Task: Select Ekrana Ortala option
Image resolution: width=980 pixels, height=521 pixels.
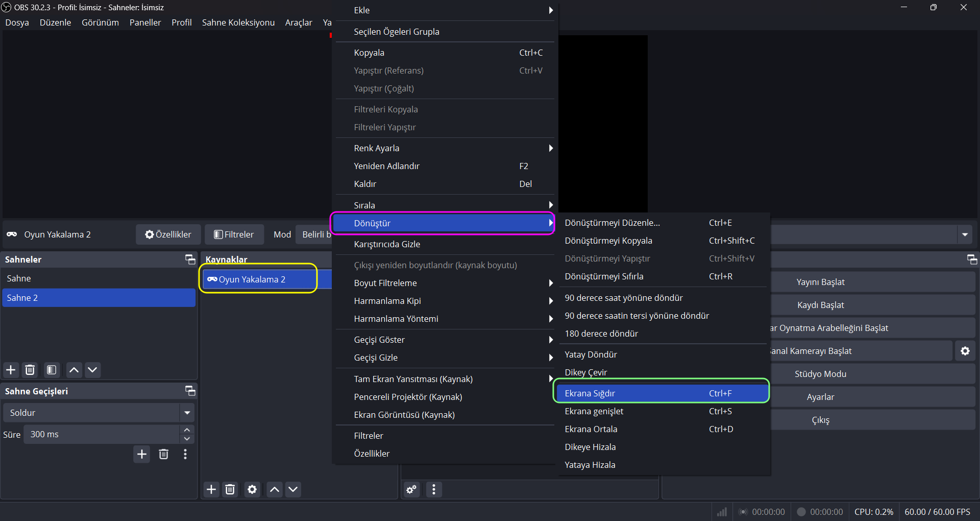Action: point(661,429)
